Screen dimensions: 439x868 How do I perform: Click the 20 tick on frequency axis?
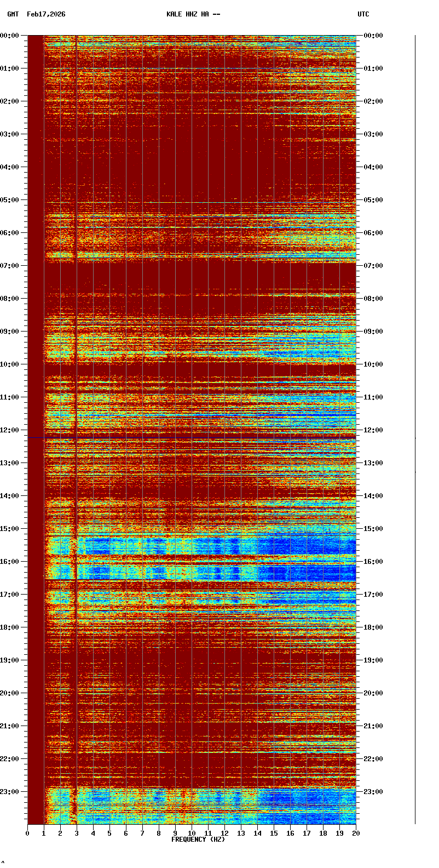(356, 833)
